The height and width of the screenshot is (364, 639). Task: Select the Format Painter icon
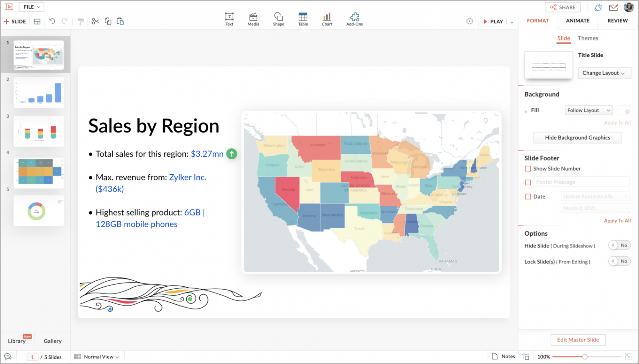(81, 21)
